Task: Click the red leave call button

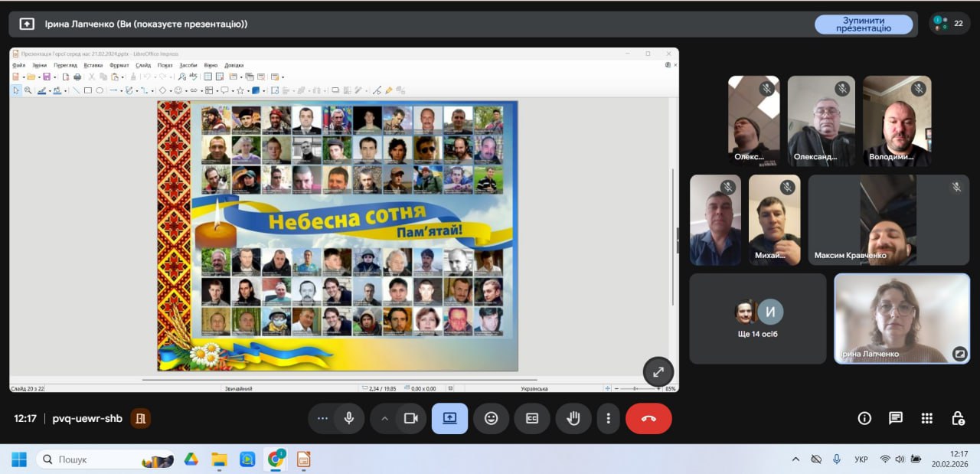Action: 648,418
